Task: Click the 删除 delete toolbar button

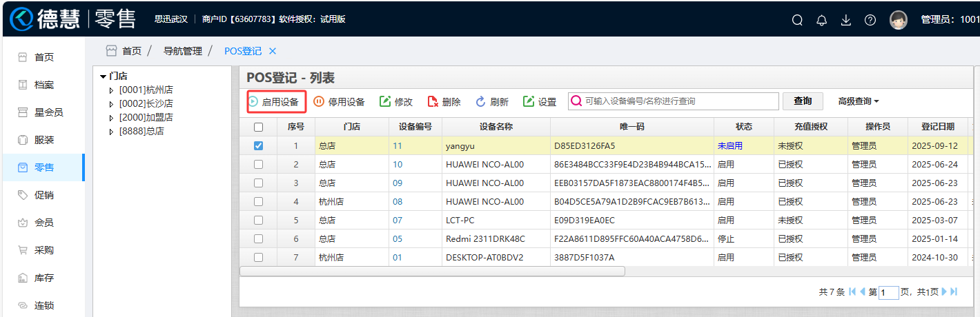Action: pyautogui.click(x=444, y=102)
